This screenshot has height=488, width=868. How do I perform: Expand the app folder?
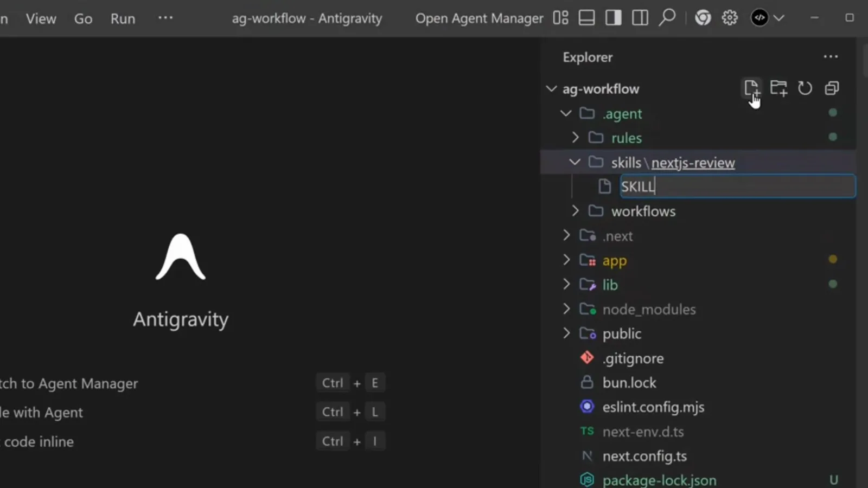566,260
